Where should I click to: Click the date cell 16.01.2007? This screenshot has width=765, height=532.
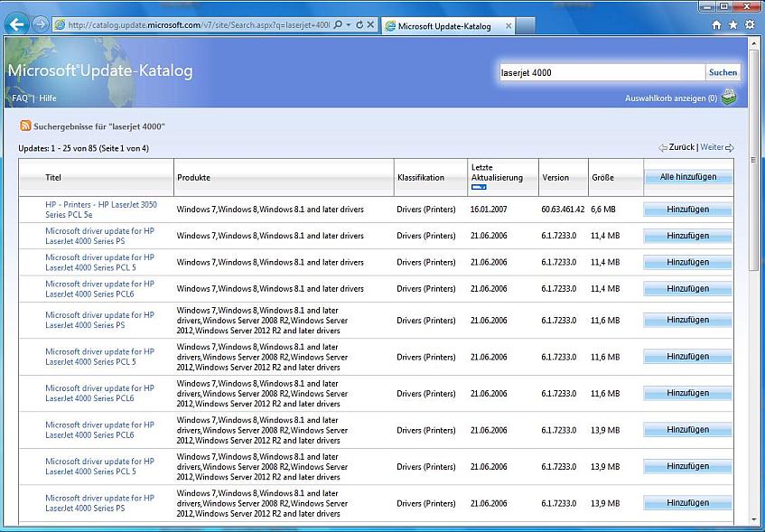pos(489,210)
